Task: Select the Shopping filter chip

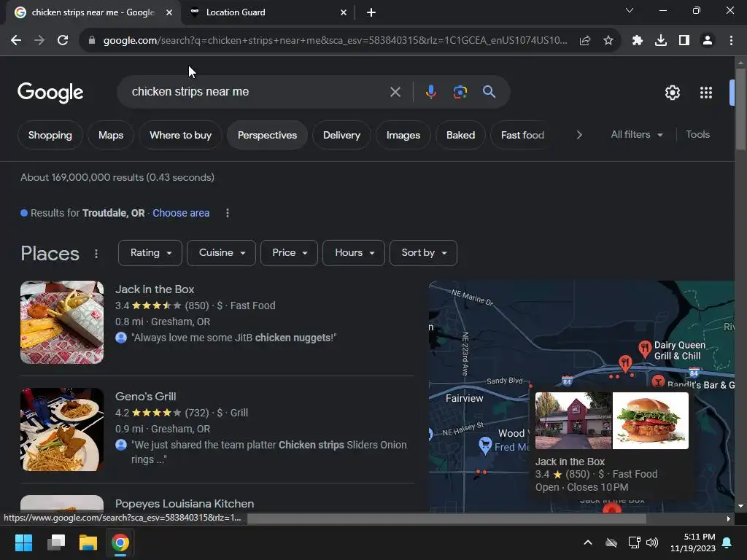Action: pos(50,135)
